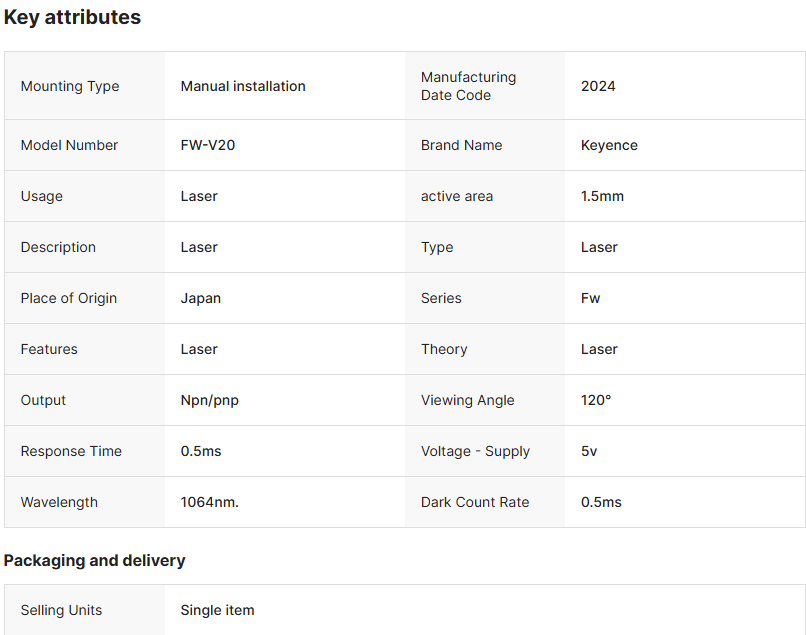Click the Series Fw value
Viewport: 806px width, 635px height.
click(591, 298)
